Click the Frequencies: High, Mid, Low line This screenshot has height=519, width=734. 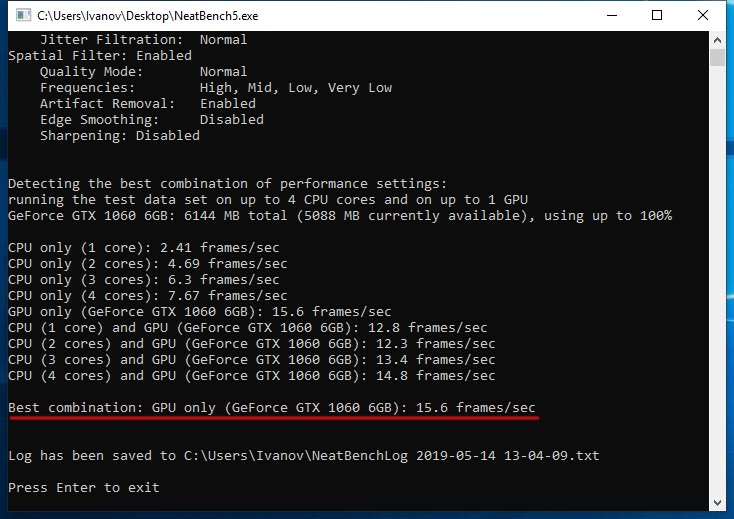216,88
